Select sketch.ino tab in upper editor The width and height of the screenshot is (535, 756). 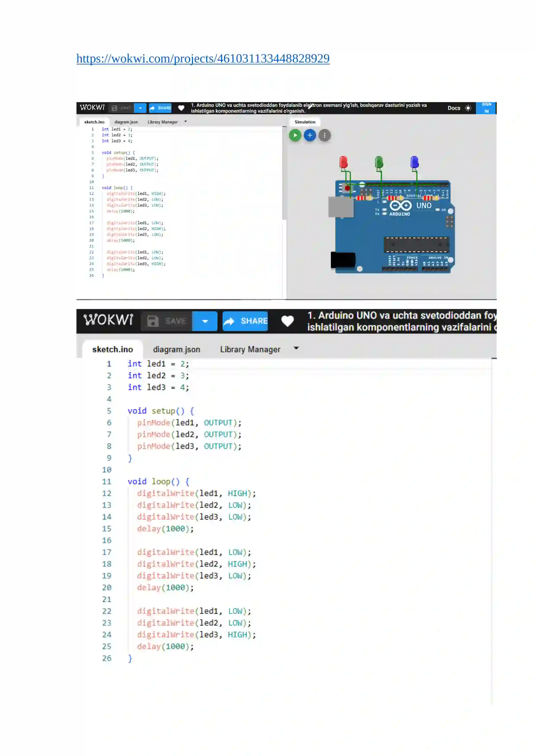pos(94,122)
